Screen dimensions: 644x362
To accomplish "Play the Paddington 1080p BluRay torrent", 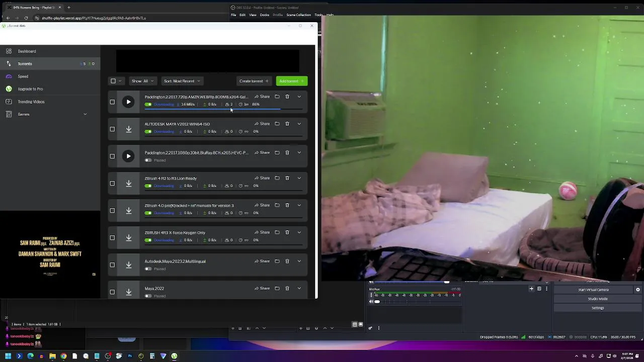I will click(x=128, y=156).
